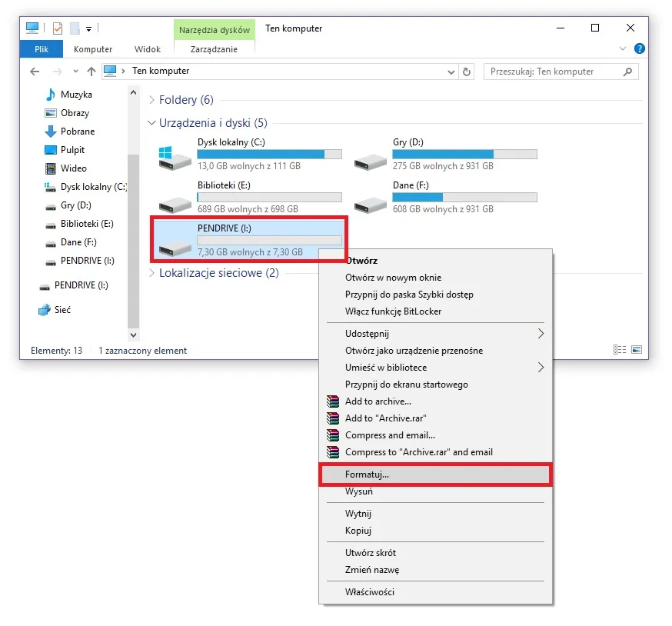Navigate up one level with the up arrow
Screen dimensions: 672x626
(x=91, y=71)
